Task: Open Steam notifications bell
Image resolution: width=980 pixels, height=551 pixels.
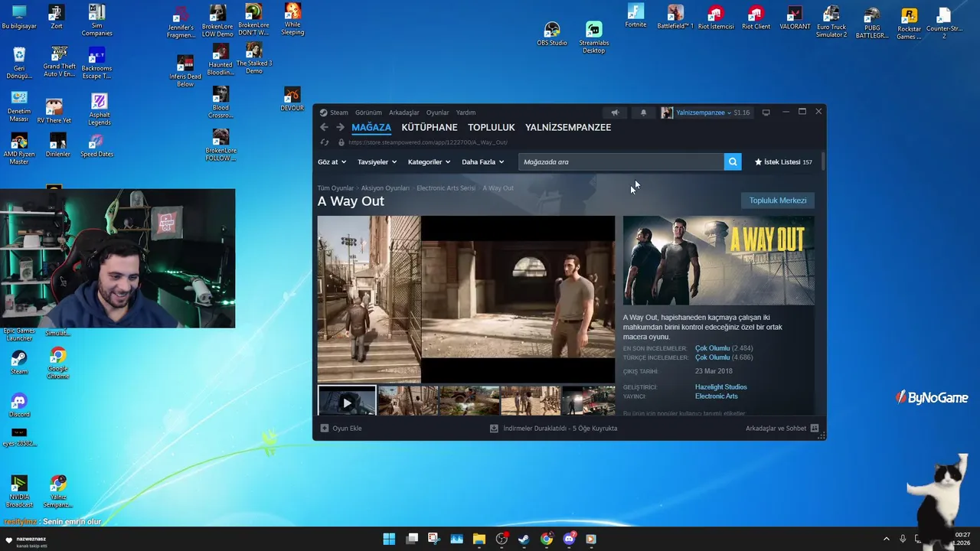Action: [x=643, y=112]
